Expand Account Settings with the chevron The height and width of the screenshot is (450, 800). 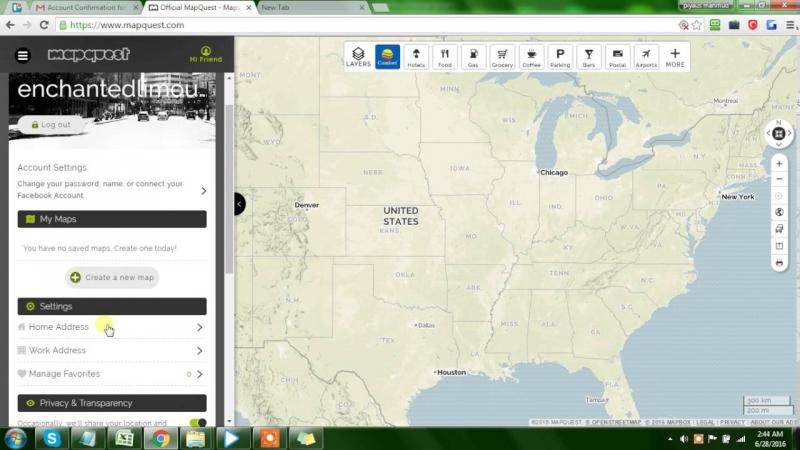point(204,191)
